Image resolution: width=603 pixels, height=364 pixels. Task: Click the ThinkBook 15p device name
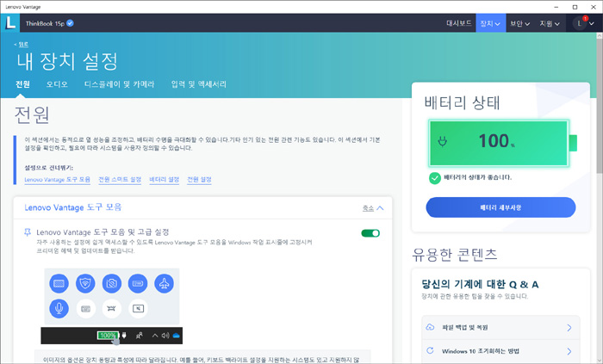coord(45,23)
